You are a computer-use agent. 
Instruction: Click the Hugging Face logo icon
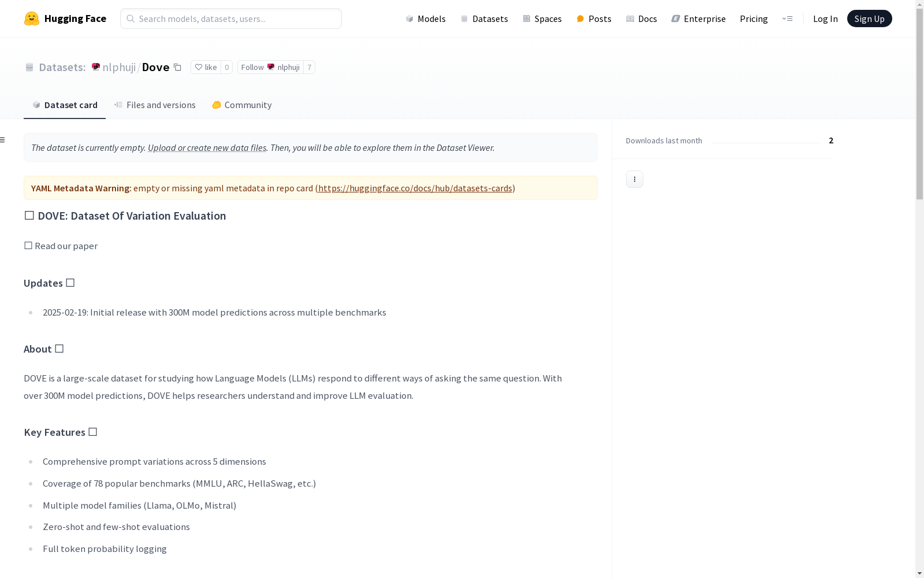coord(32,18)
